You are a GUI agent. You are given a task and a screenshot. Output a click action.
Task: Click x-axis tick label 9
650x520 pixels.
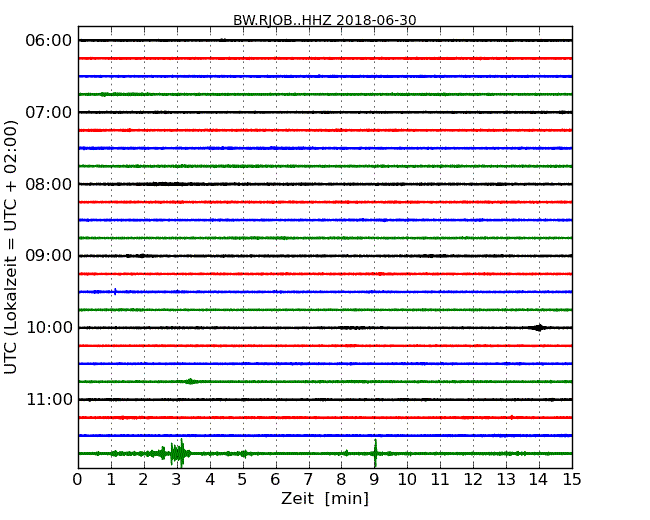[374, 480]
